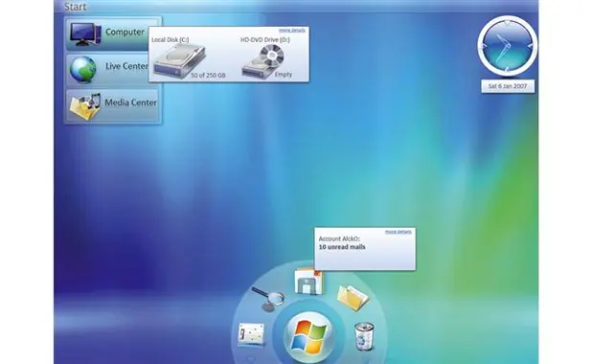Select the Media Center menu label
Viewport: 592px width, 364px height.
(x=130, y=102)
